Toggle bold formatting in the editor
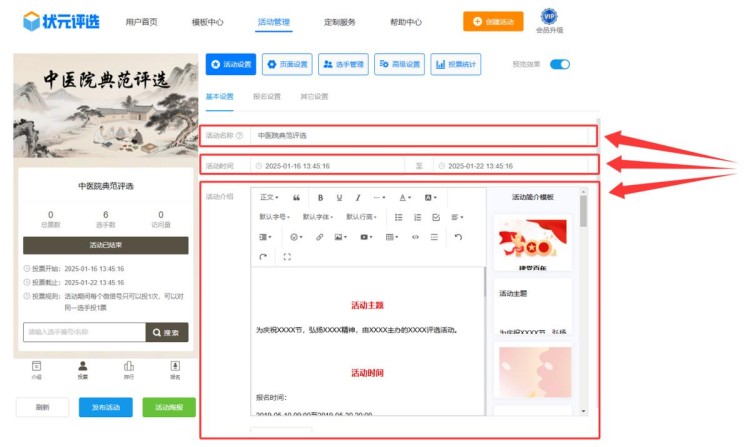Image resolution: width=750 pixels, height=447 pixels. [x=321, y=198]
